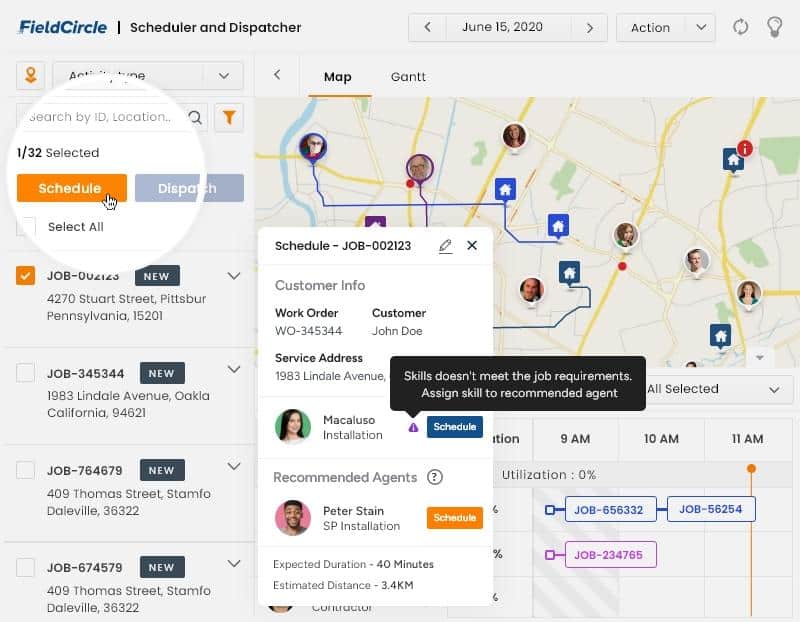
Task: Click the refresh icon in top bar
Action: pos(741,28)
